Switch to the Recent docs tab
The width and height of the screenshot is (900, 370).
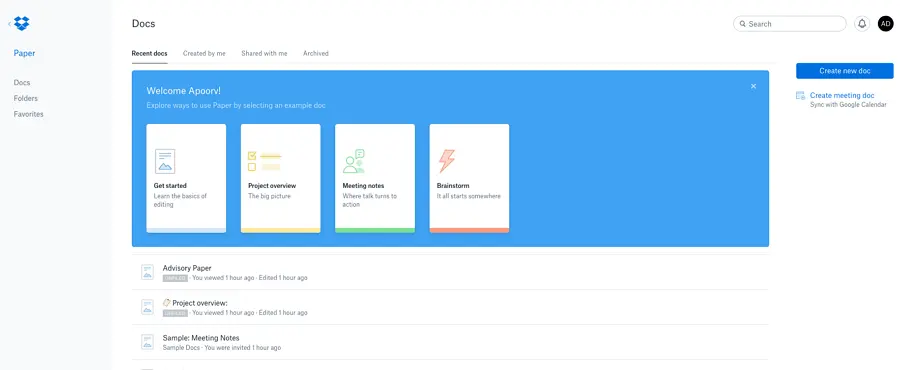(x=149, y=53)
